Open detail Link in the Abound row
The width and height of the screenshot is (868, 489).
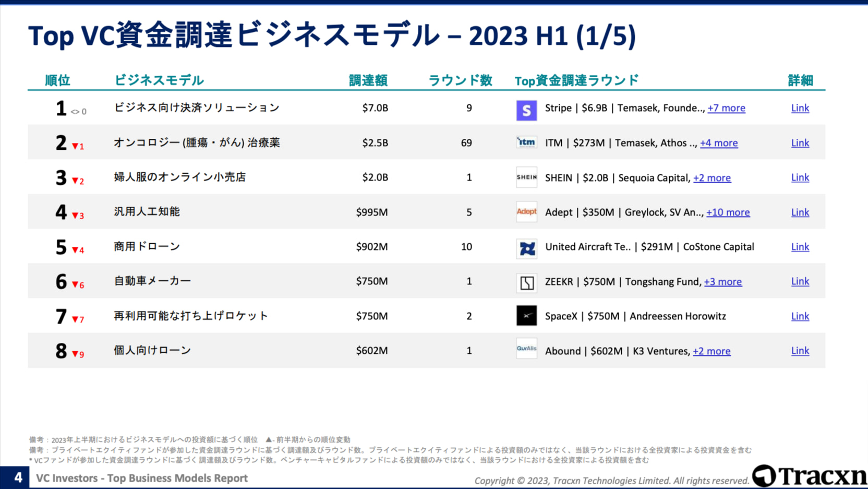(x=800, y=351)
